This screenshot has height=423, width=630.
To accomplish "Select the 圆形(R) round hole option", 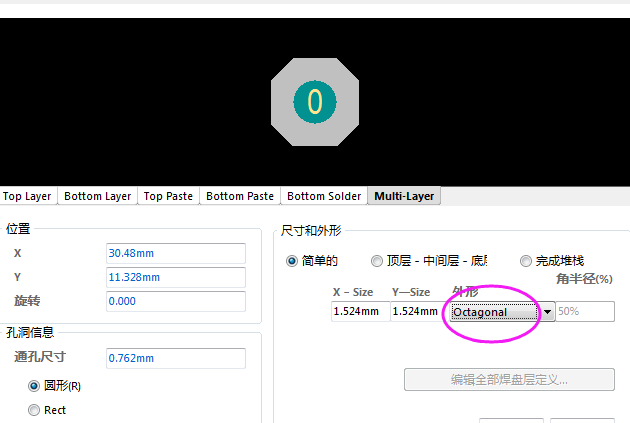I will pos(34,385).
